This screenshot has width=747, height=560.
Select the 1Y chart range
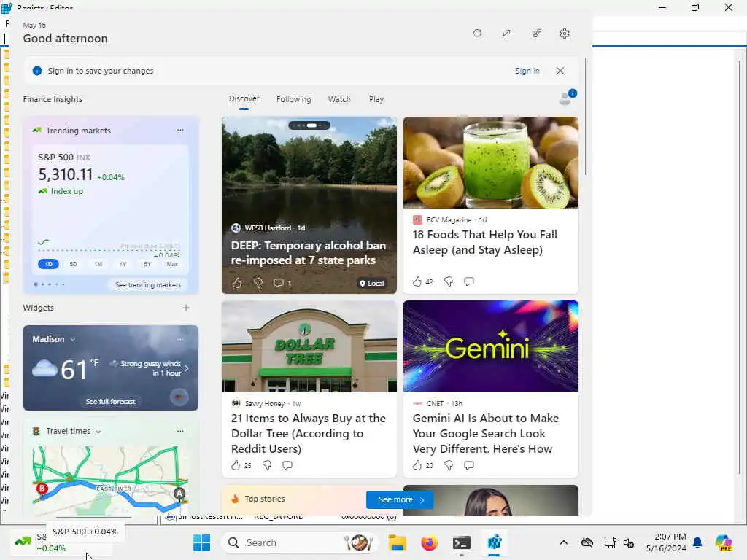[x=123, y=264]
